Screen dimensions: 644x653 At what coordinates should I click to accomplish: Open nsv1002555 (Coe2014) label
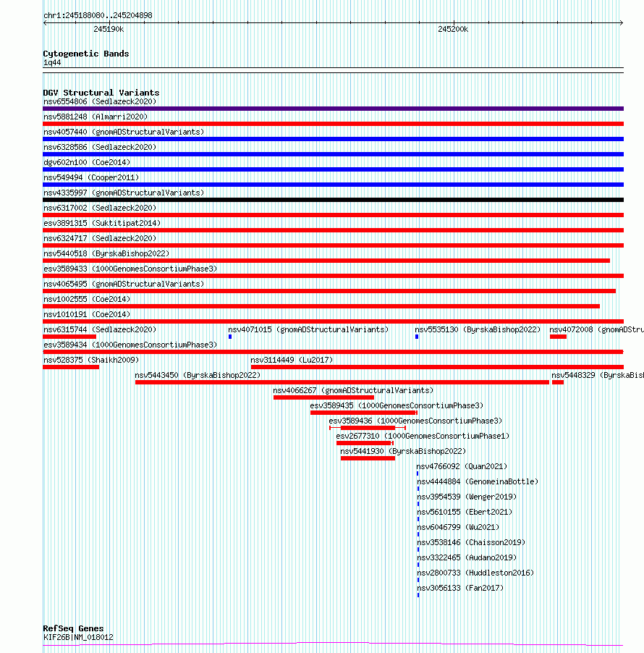tap(87, 299)
